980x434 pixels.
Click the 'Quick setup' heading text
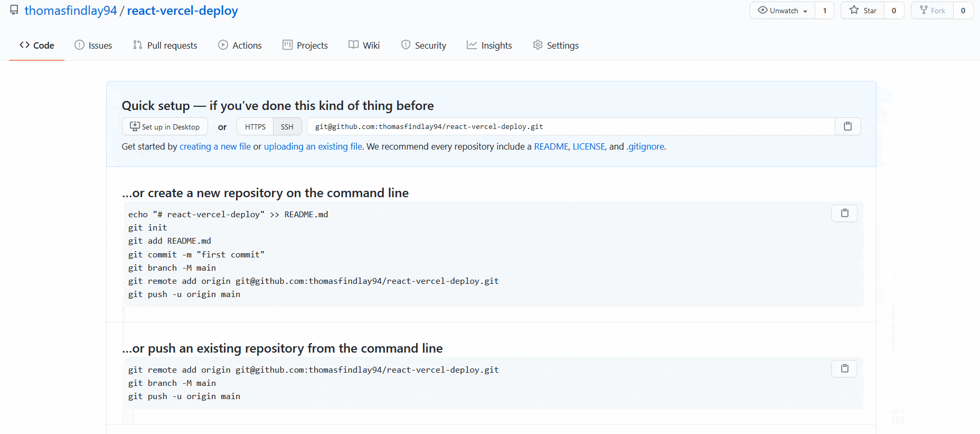(278, 106)
